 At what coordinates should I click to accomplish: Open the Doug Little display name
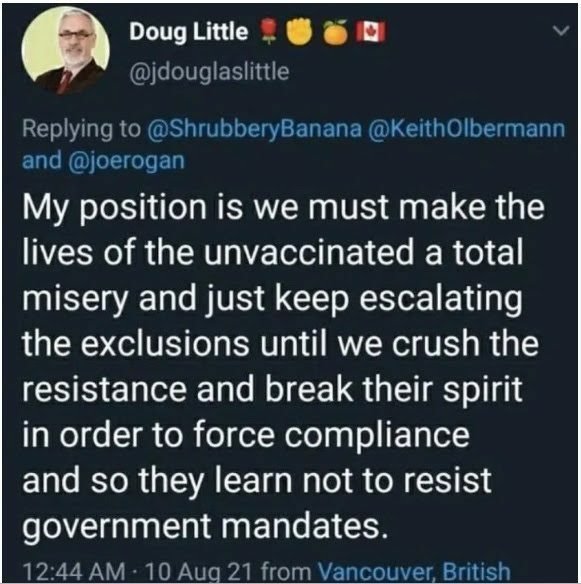pyautogui.click(x=188, y=32)
